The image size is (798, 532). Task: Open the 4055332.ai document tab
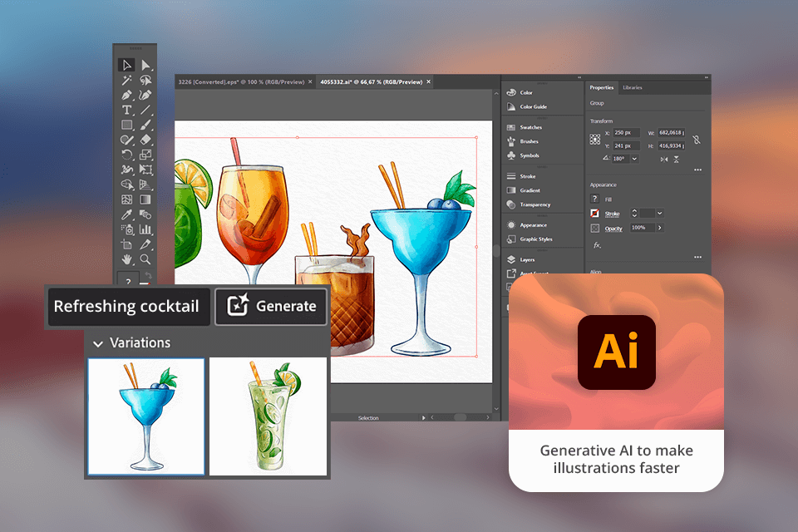click(372, 82)
